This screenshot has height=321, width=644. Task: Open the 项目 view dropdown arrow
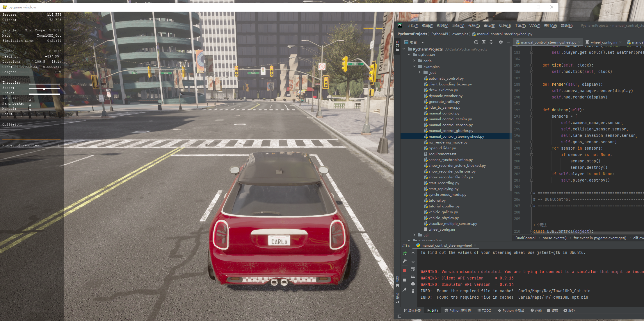click(423, 42)
